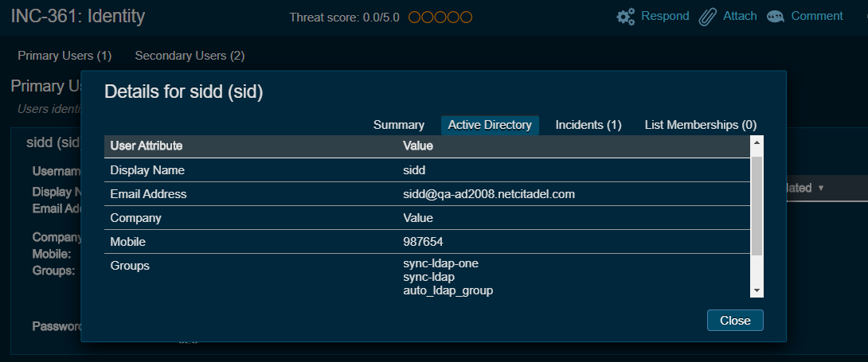The width and height of the screenshot is (868, 362).
Task: Click the Respond gears icon
Action: click(626, 17)
